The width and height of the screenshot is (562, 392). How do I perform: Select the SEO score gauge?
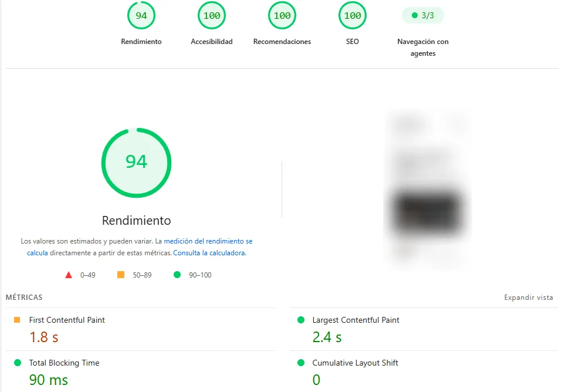[353, 15]
